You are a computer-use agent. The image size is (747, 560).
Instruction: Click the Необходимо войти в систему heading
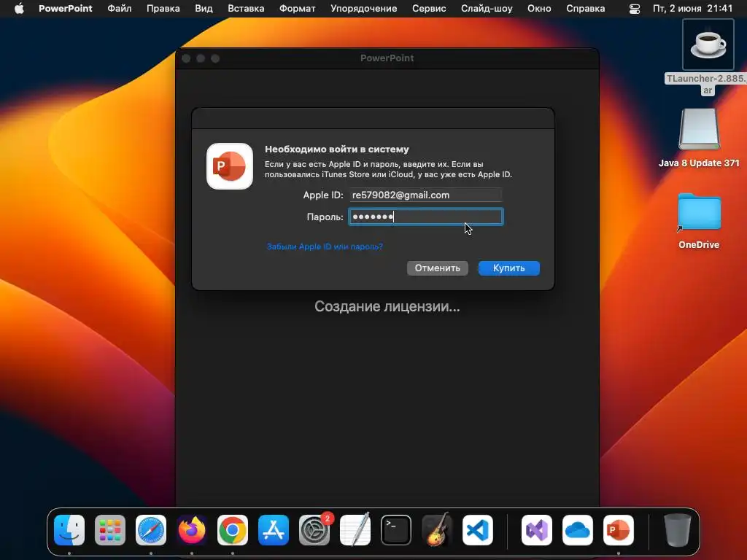point(337,149)
